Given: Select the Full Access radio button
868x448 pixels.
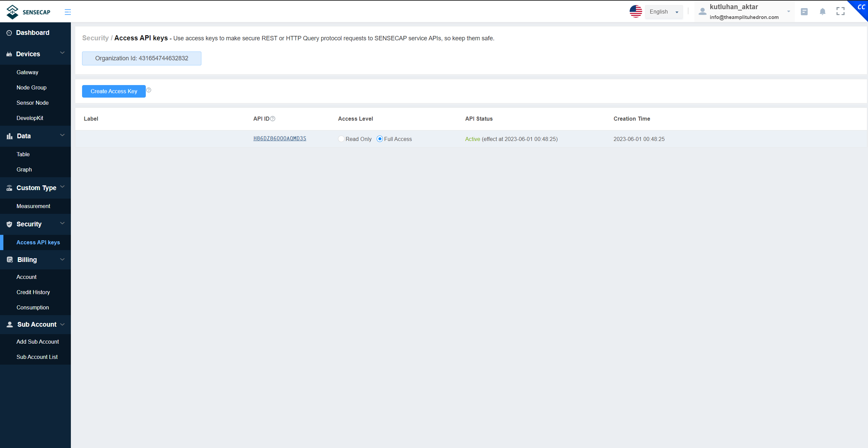Looking at the screenshot, I should click(379, 139).
